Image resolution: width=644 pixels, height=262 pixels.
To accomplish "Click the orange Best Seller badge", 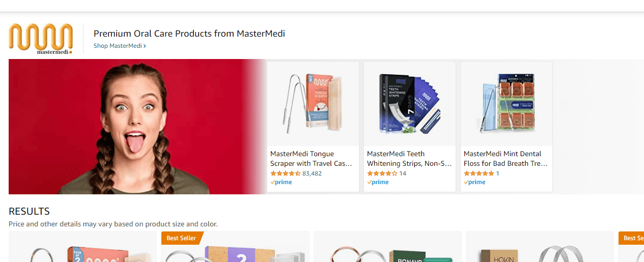I will coord(182,238).
